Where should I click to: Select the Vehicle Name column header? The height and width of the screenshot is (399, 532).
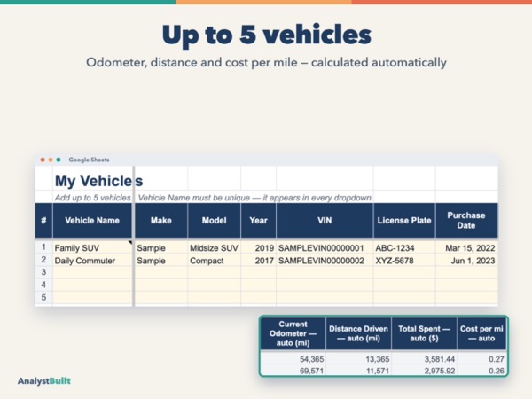tap(92, 221)
